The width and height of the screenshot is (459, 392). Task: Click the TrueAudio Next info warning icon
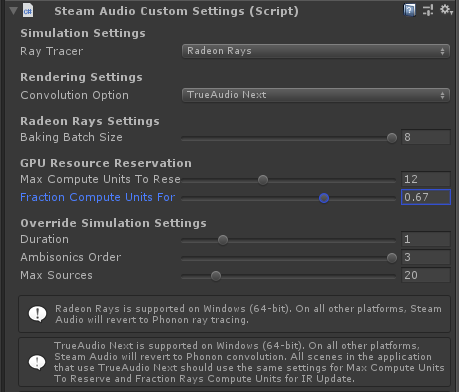tap(37, 362)
